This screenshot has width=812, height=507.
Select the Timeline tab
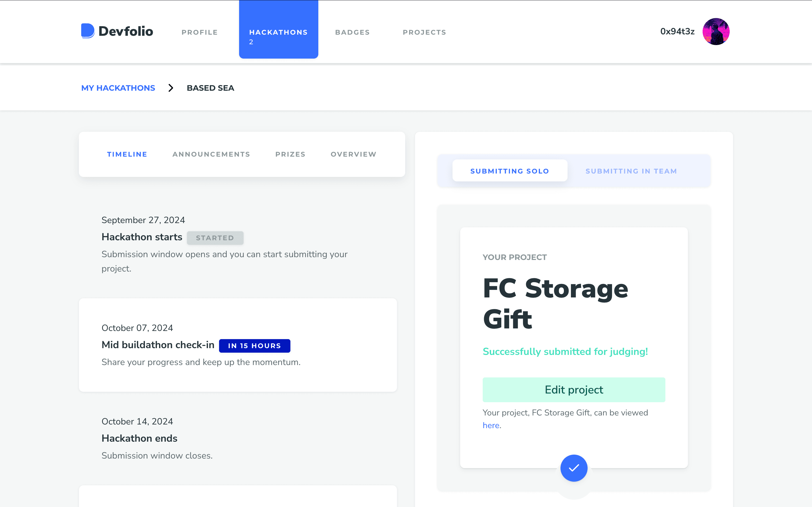tap(127, 154)
